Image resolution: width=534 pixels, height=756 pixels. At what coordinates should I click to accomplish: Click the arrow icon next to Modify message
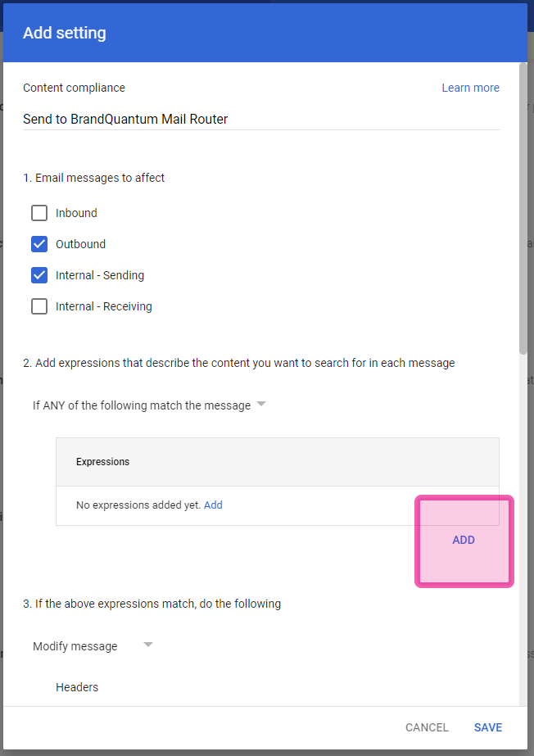pos(148,645)
